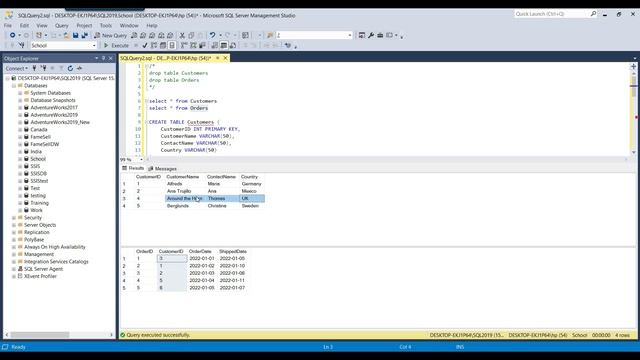Click the Parse checkmark icon
The height and width of the screenshot is (360, 640).
coord(144,45)
